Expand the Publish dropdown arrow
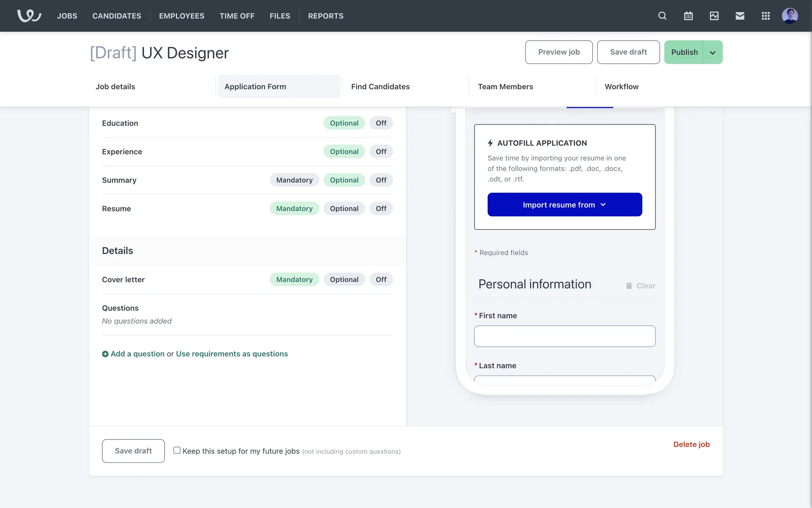Viewport: 812px width, 508px height. point(713,52)
